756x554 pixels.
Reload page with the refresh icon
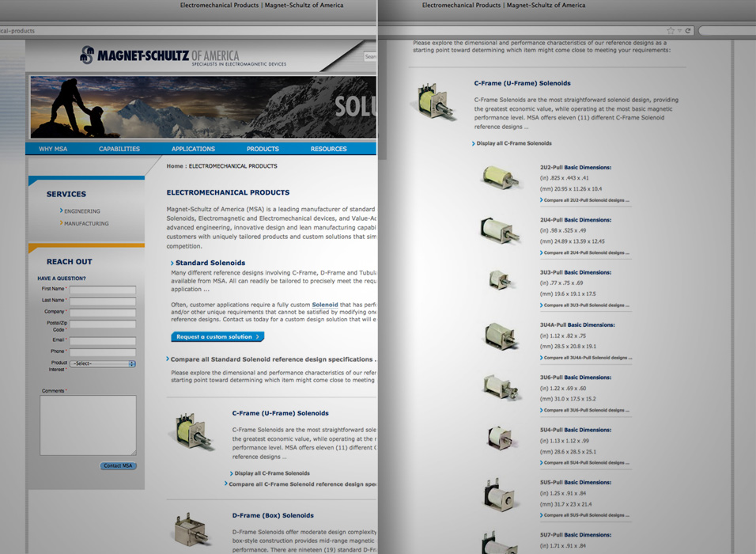pyautogui.click(x=688, y=30)
